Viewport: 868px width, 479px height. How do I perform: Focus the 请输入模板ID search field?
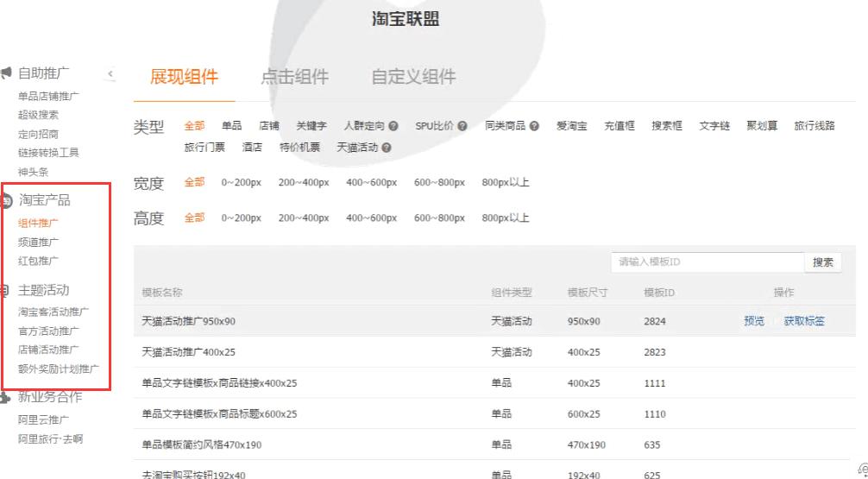tap(708, 262)
